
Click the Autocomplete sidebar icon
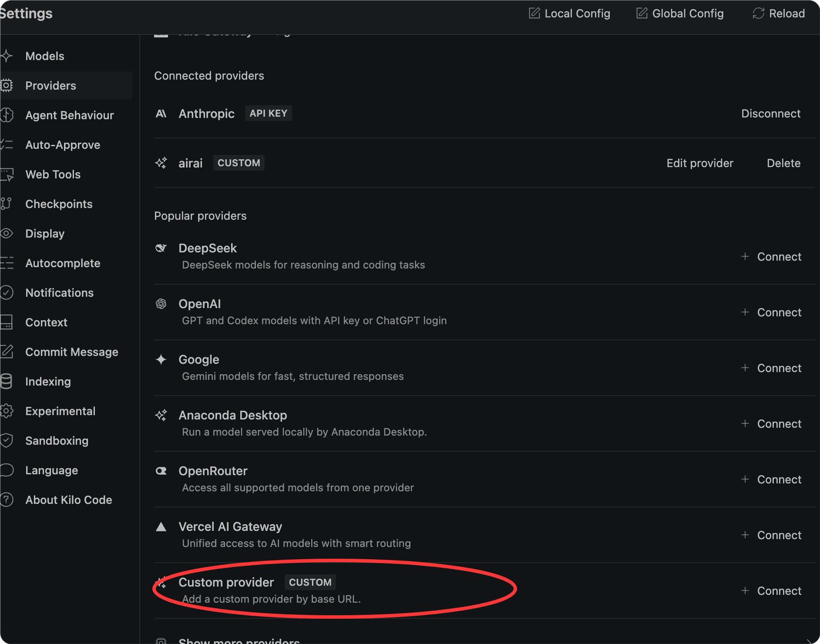tap(7, 263)
